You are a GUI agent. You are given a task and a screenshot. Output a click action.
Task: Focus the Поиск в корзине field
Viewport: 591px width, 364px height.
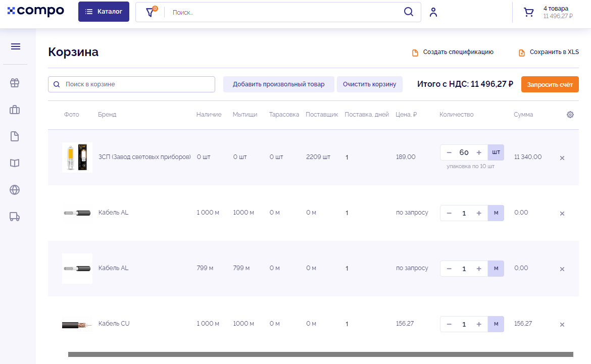(x=131, y=84)
